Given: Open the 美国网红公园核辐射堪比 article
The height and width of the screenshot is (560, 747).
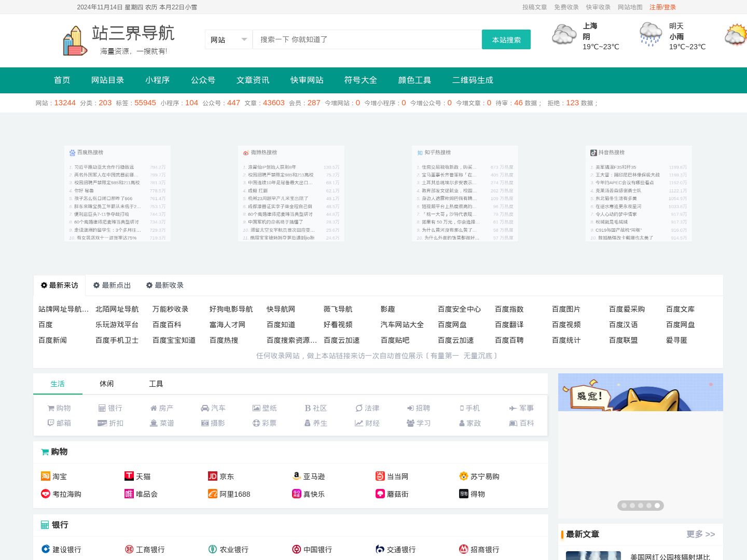Looking at the screenshot, I should pyautogui.click(x=670, y=557).
